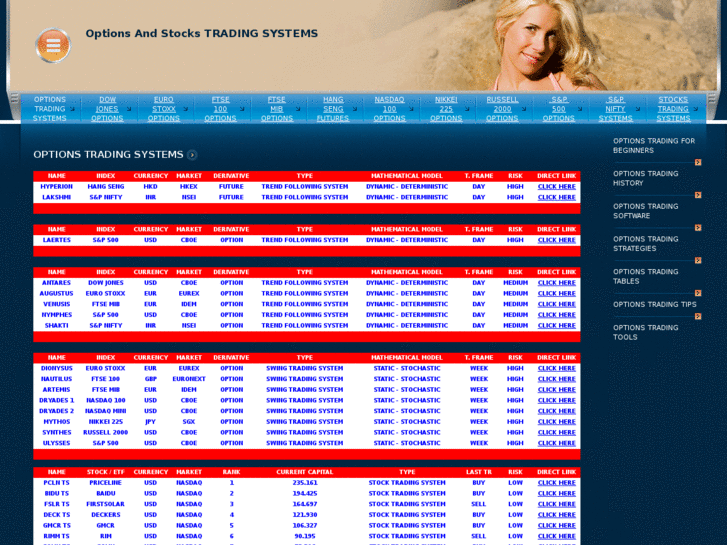Open Options Trading Software sidebar link
This screenshot has width=727, height=545.
[645, 211]
